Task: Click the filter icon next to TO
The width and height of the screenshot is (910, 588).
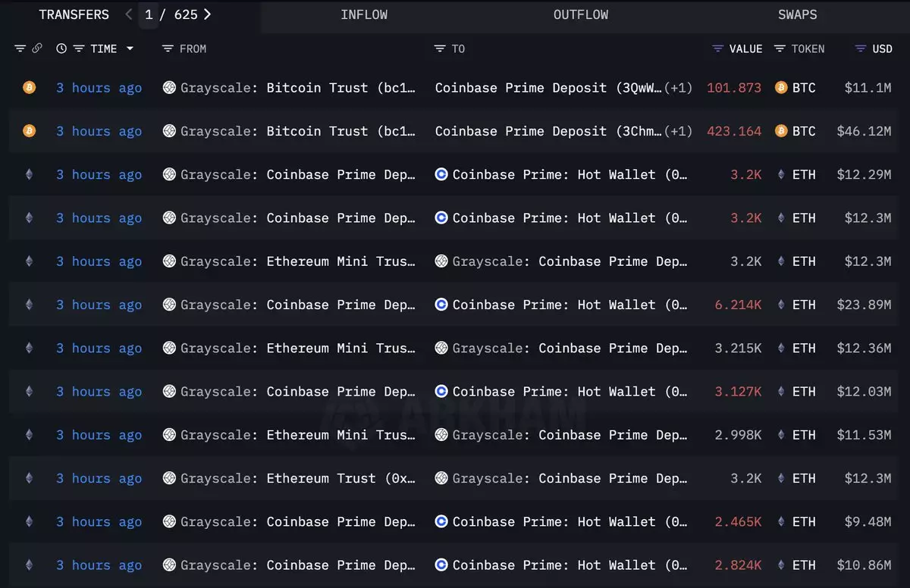Action: click(440, 48)
